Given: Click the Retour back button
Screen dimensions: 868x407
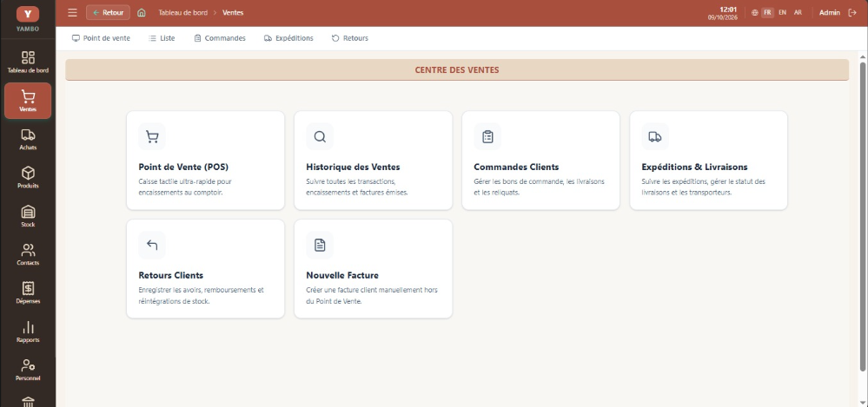Looking at the screenshot, I should click(x=108, y=13).
